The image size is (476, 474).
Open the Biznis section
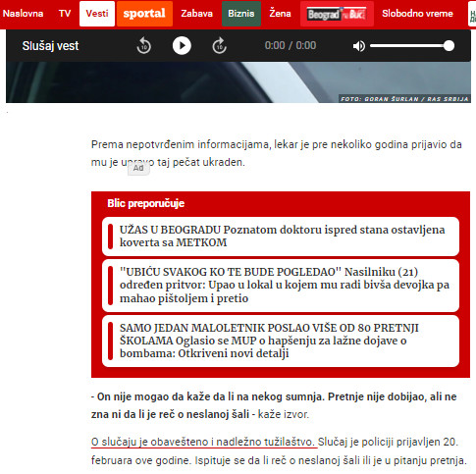pos(241,14)
